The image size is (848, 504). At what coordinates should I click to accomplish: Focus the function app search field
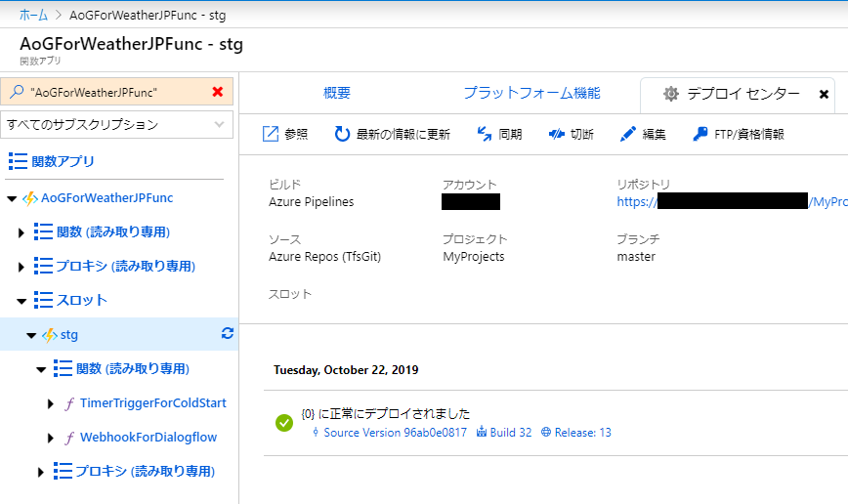(x=117, y=92)
